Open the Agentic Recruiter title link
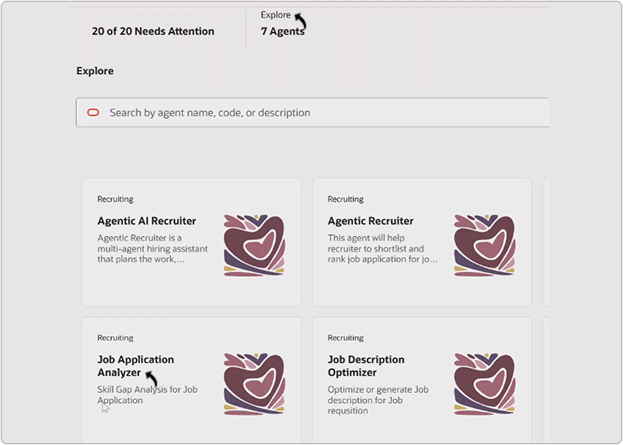The width and height of the screenshot is (623, 445). click(x=370, y=221)
